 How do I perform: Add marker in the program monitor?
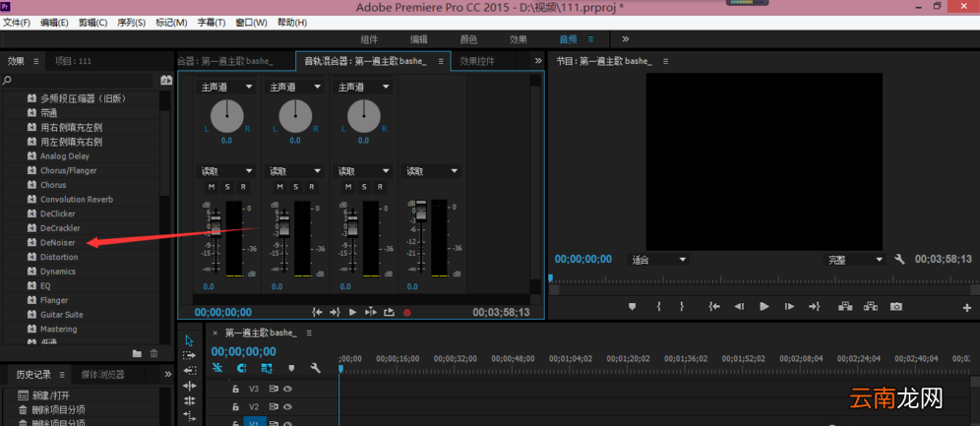pos(632,306)
